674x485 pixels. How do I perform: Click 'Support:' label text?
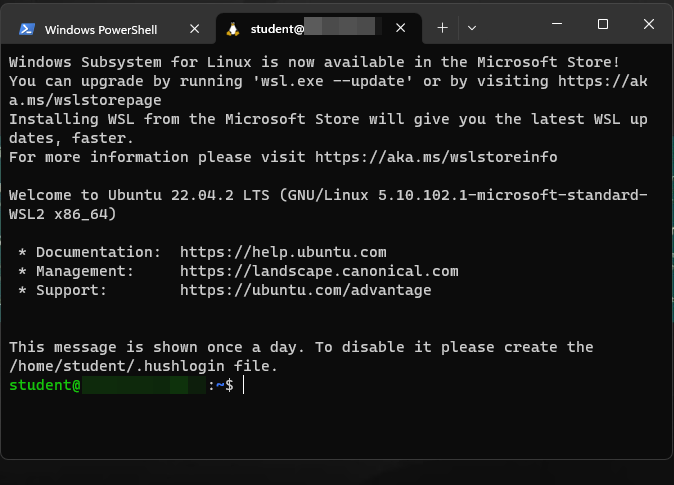pyautogui.click(x=71, y=290)
